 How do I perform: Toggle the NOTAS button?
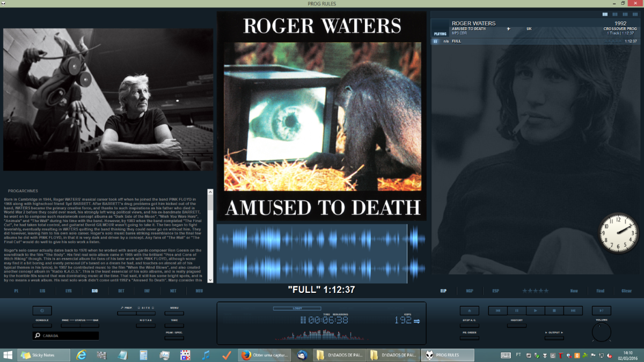point(146,325)
